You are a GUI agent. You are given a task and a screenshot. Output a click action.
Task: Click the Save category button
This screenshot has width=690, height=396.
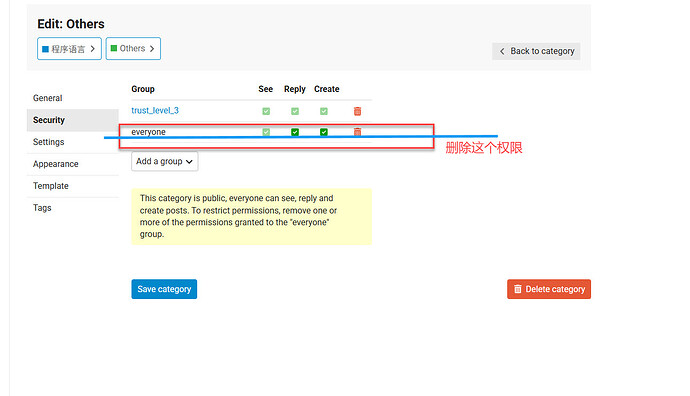(164, 289)
